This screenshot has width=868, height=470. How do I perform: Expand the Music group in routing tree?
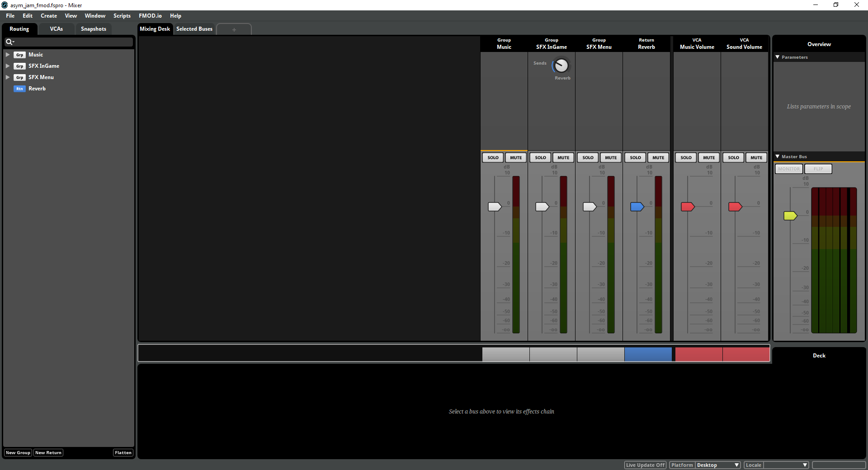[8, 55]
